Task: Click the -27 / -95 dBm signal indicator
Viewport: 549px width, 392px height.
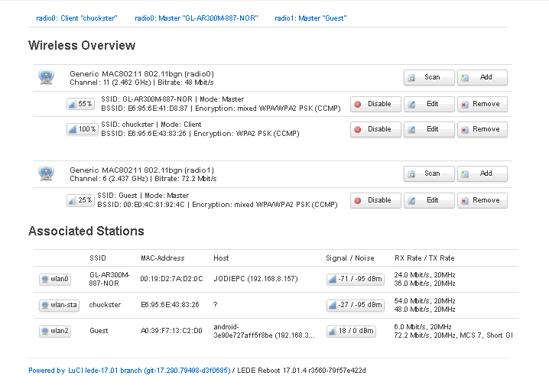Action: coord(356,305)
